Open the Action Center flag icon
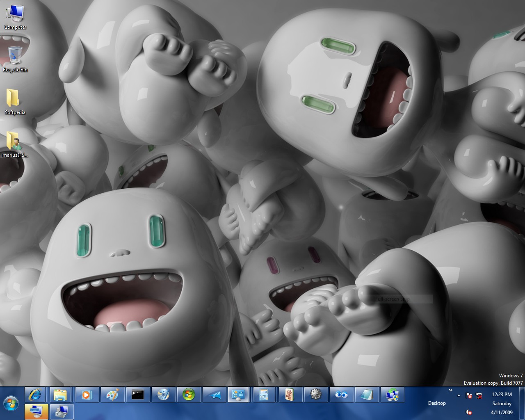Viewport: 525px width, 420px height. [468, 395]
